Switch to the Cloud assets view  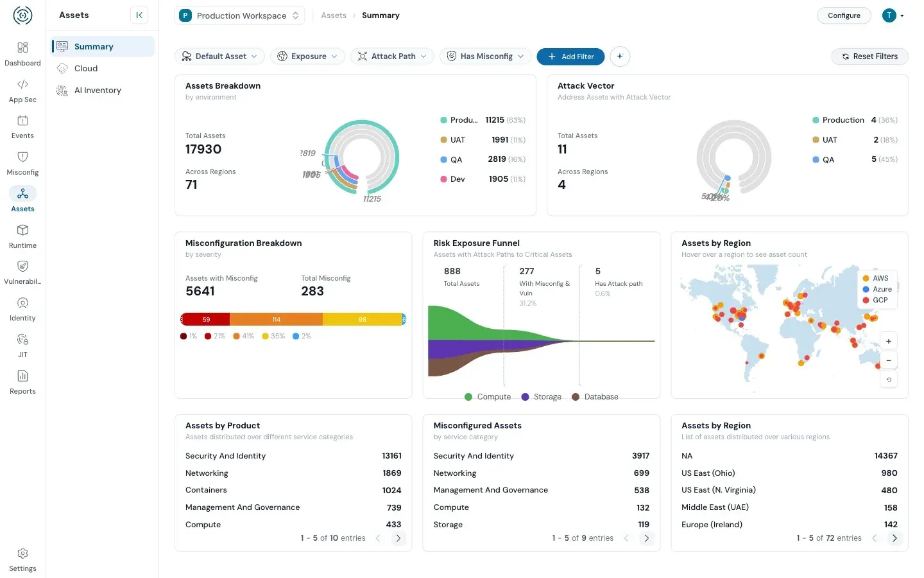tap(86, 69)
